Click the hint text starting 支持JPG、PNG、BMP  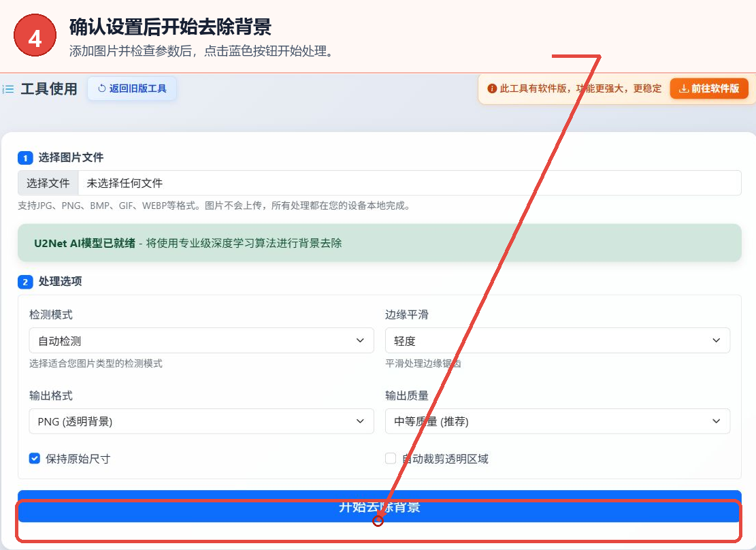pos(214,206)
